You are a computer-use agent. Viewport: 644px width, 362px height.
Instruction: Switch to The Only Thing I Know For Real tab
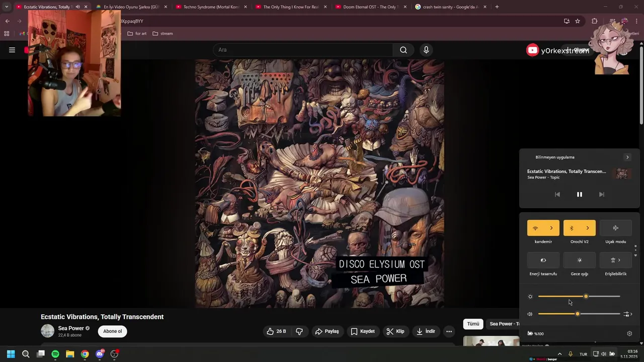tap(291, 7)
